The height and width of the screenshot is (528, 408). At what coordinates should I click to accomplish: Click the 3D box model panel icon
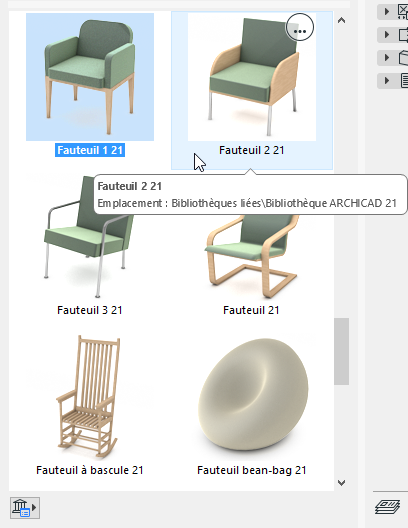coord(403,58)
